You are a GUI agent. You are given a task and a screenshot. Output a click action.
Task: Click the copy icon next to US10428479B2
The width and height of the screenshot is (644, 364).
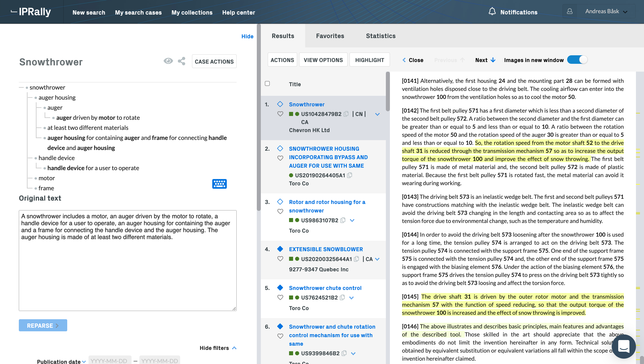(x=346, y=114)
